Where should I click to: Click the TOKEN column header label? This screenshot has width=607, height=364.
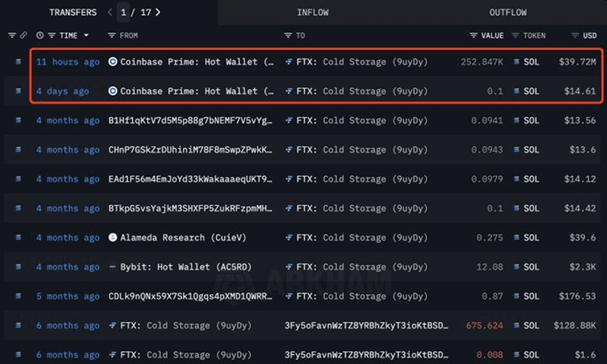coord(534,35)
